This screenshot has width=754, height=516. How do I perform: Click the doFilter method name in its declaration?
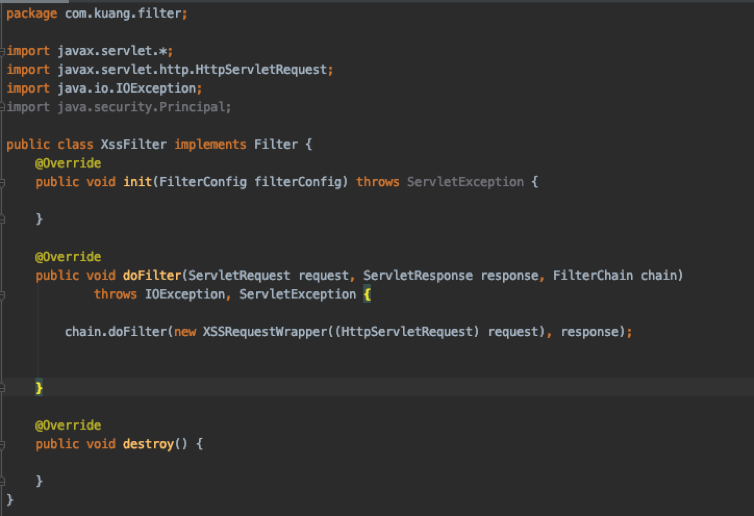pyautogui.click(x=152, y=276)
